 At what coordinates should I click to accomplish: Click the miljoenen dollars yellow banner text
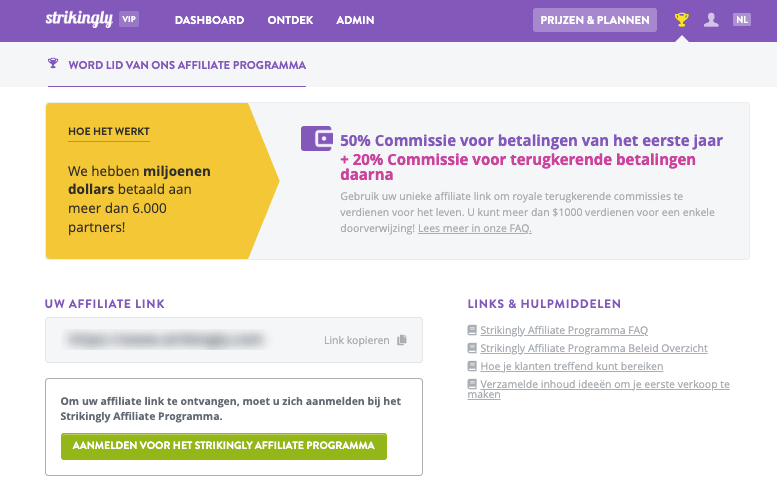139,199
